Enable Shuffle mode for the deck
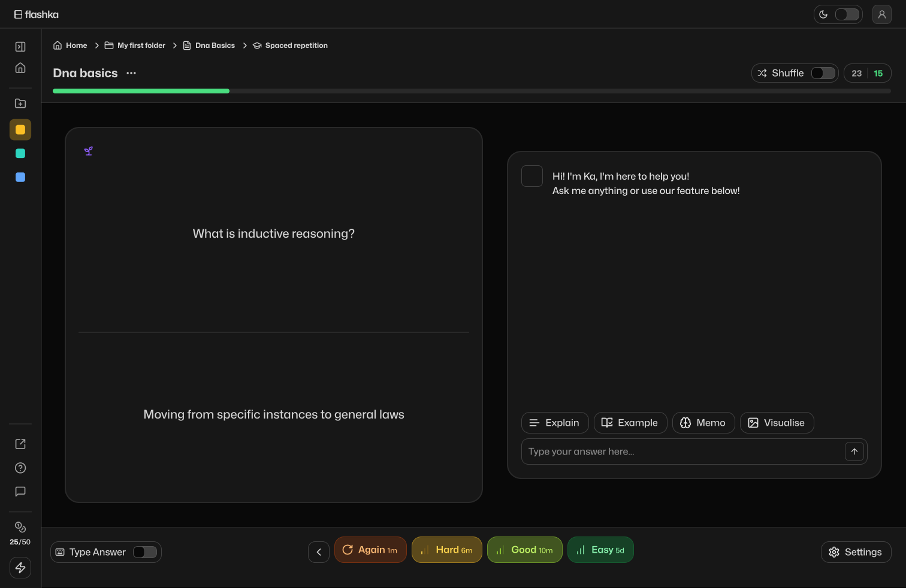This screenshot has height=588, width=906. click(823, 73)
